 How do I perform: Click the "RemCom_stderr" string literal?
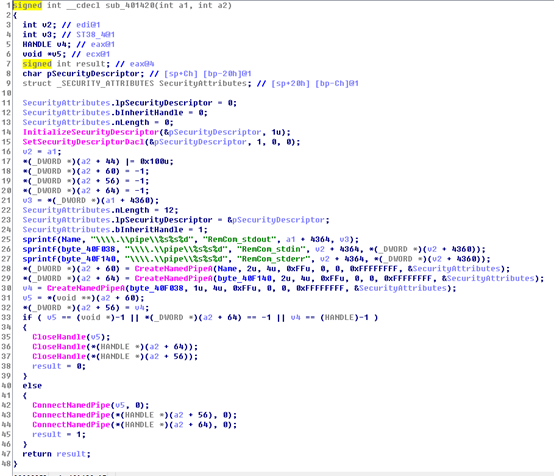(273, 259)
